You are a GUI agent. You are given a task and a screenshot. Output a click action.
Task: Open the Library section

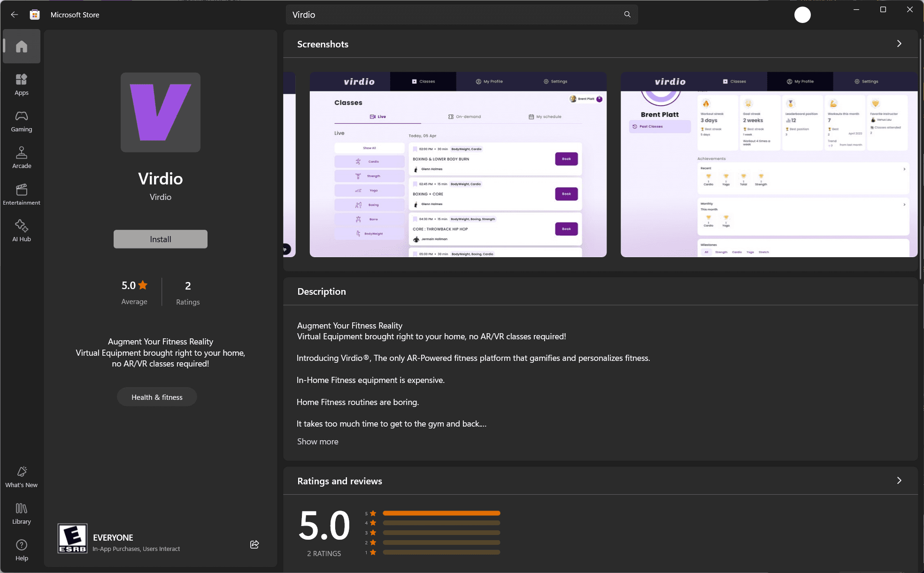pyautogui.click(x=22, y=513)
